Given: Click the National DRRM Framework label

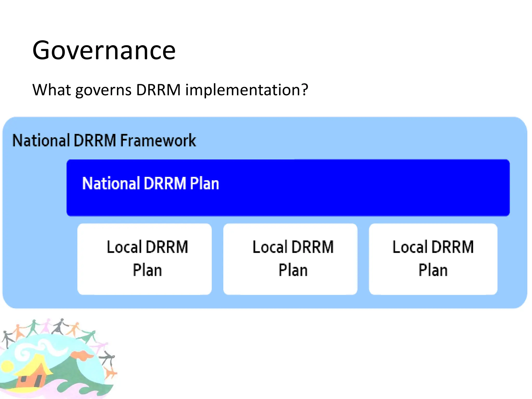Looking at the screenshot, I should click(104, 141).
